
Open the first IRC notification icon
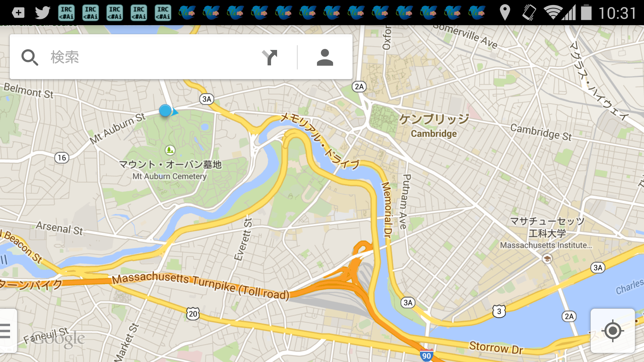66,13
